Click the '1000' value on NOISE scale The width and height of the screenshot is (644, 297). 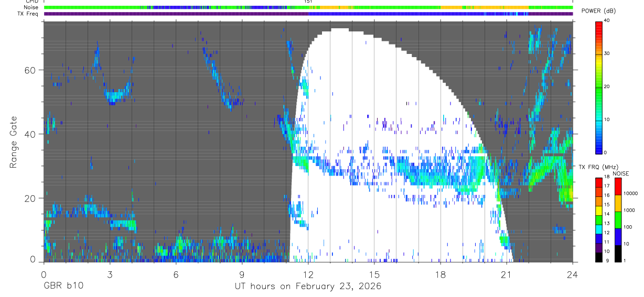[x=630, y=211]
